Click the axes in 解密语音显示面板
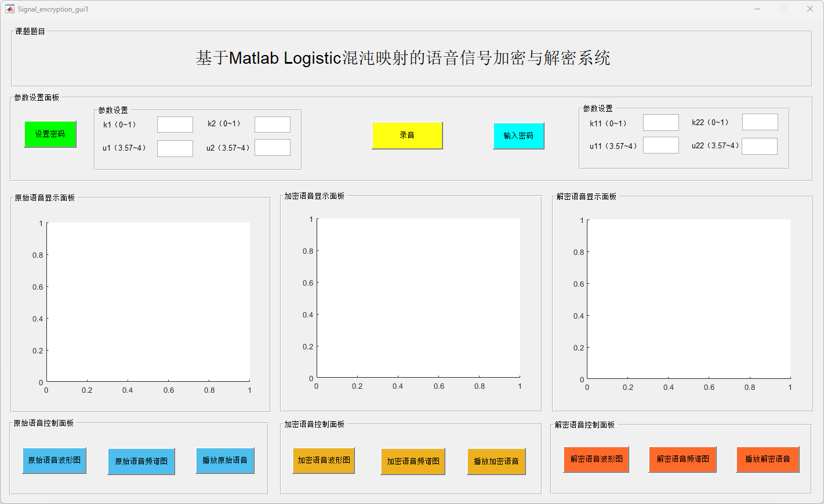This screenshot has height=504, width=824. pos(689,300)
